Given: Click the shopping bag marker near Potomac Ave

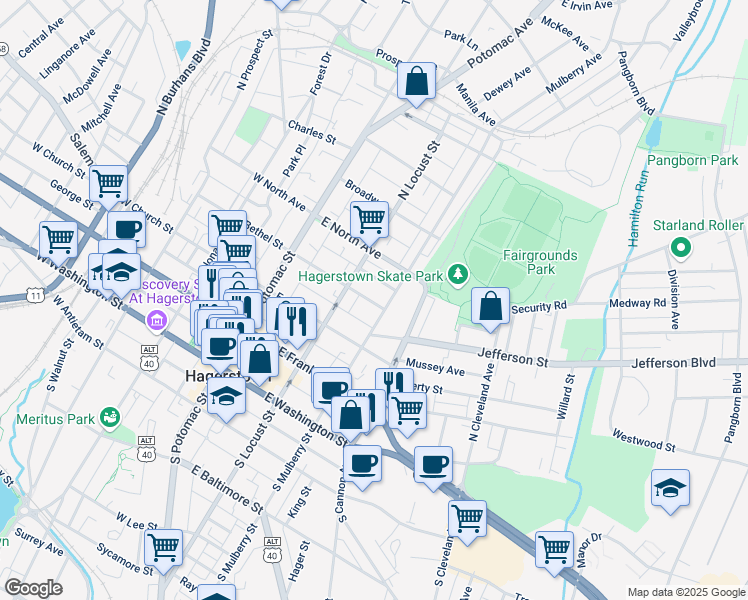Looking at the screenshot, I should tap(416, 82).
